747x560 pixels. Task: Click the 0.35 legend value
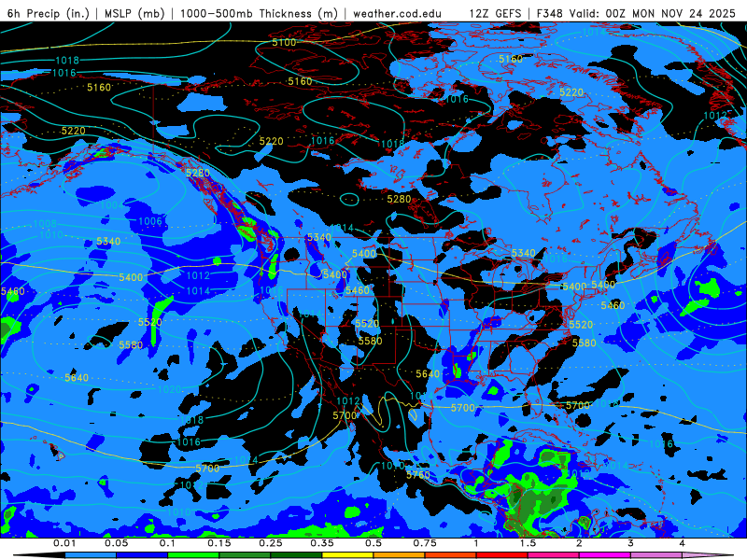tap(322, 543)
